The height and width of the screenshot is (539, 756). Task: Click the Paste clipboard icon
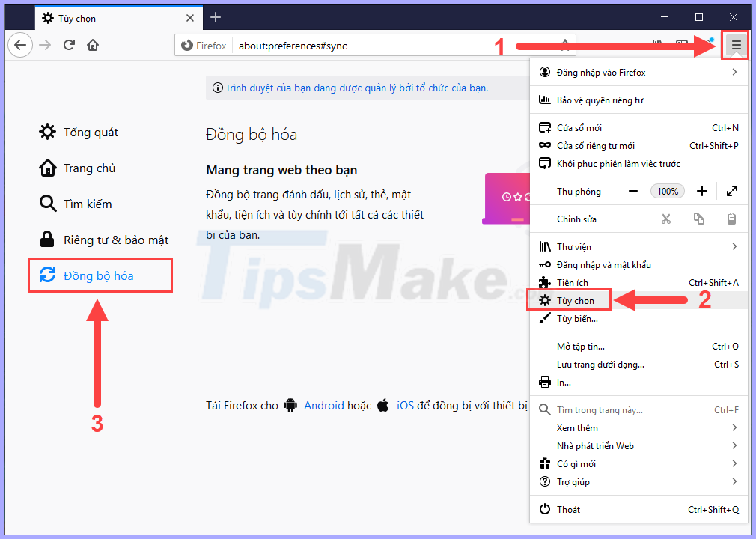point(731,219)
